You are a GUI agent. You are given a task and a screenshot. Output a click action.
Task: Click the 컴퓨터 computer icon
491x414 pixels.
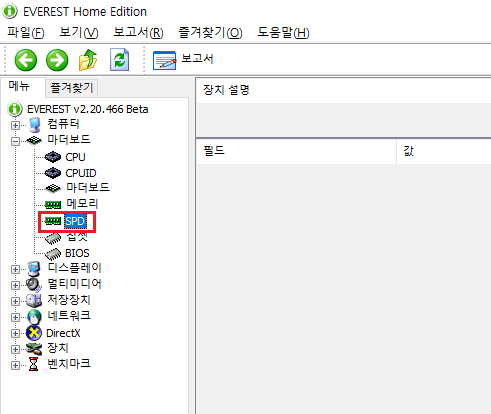[x=34, y=125]
